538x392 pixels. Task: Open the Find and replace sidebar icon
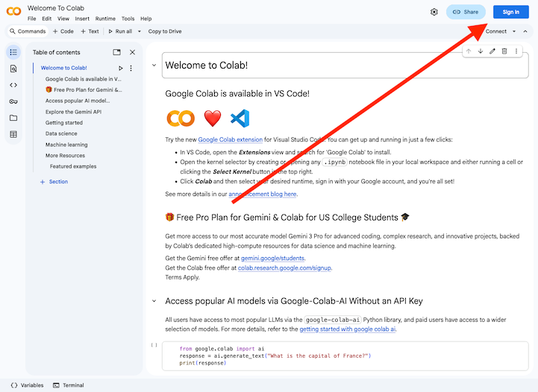click(x=13, y=69)
